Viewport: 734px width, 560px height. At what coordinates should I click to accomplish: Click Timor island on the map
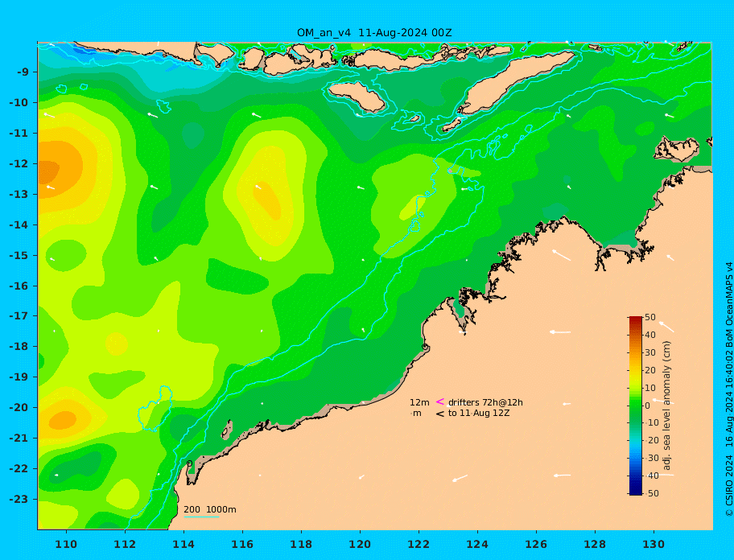(x=515, y=83)
